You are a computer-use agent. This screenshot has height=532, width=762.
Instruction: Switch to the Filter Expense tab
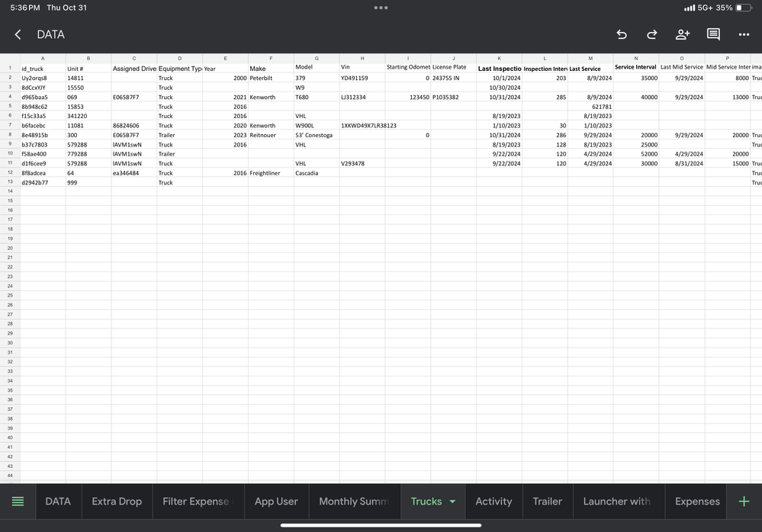[198, 502]
